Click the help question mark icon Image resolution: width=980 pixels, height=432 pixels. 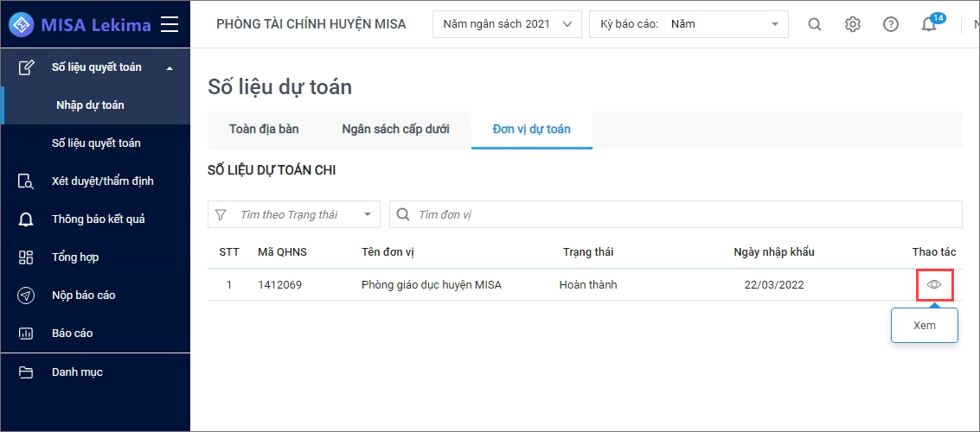[x=891, y=24]
